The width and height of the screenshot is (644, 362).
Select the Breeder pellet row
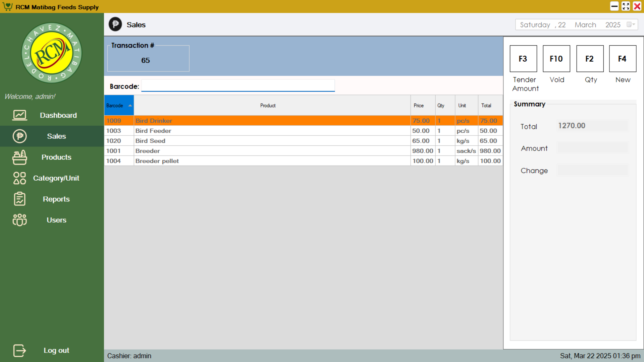[304, 161]
